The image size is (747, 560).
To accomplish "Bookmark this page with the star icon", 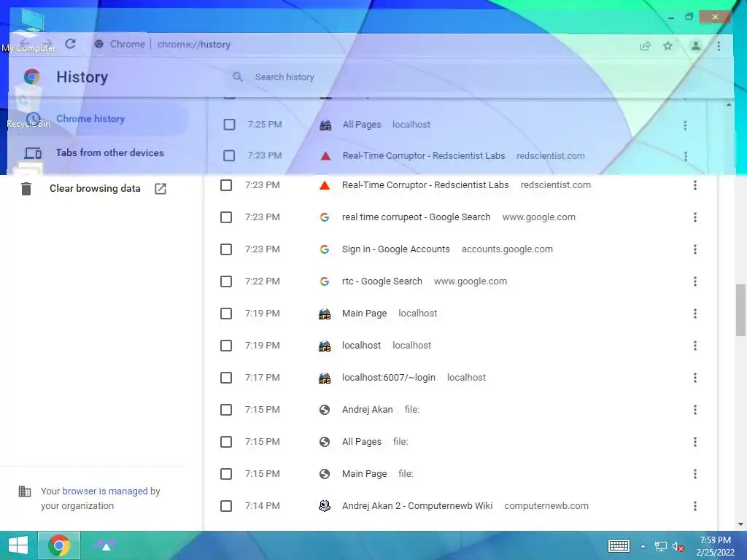I will [668, 46].
